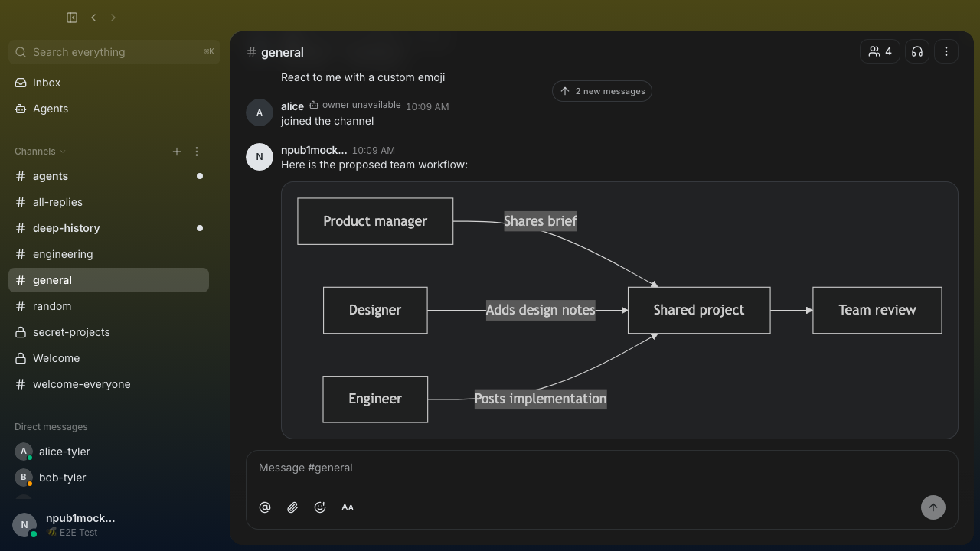Click the Posts implementation label
Image resolution: width=980 pixels, height=551 pixels.
(x=541, y=399)
